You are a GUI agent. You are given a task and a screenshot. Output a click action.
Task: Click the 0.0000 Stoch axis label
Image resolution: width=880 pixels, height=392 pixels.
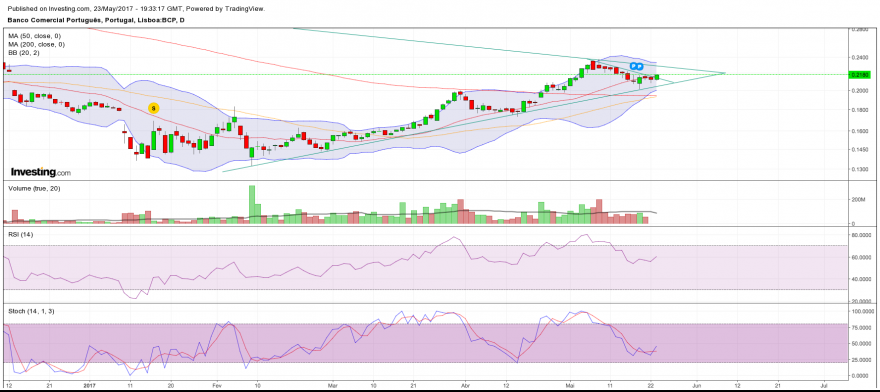[860, 375]
